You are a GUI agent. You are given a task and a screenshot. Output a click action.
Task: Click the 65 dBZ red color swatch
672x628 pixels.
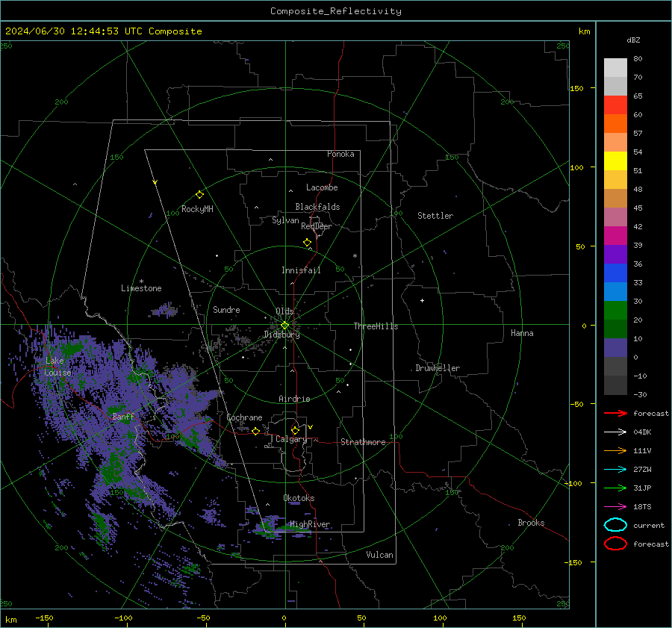[x=615, y=105]
